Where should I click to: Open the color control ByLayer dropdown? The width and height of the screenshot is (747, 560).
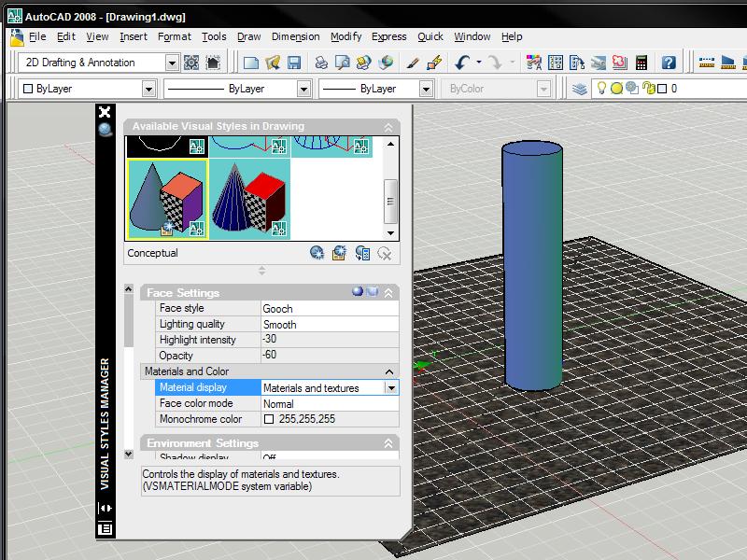click(x=148, y=89)
